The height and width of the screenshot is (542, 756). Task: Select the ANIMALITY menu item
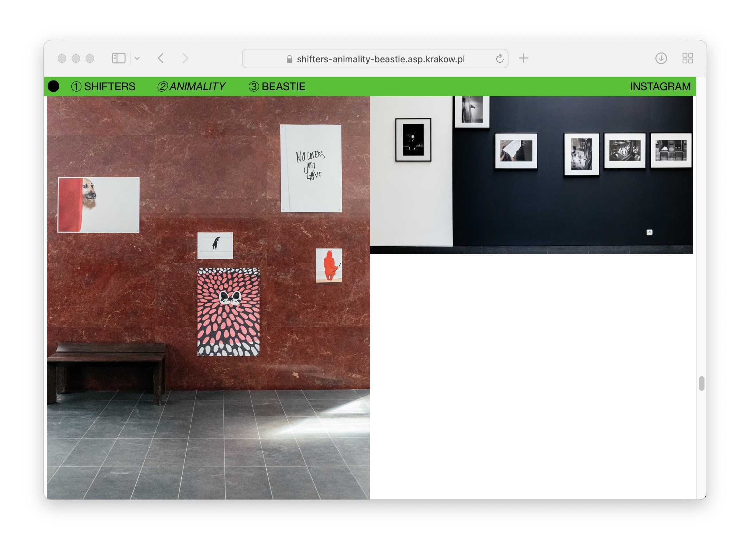(191, 86)
